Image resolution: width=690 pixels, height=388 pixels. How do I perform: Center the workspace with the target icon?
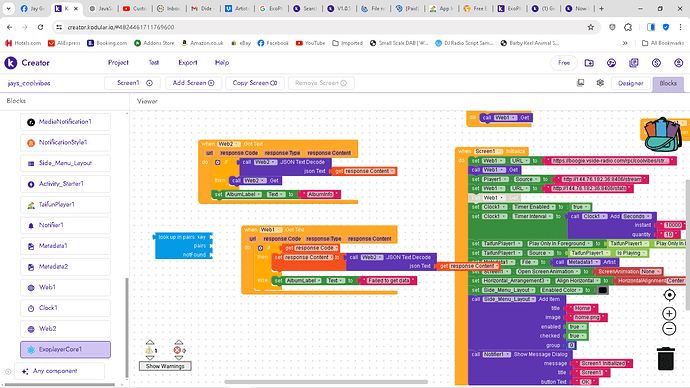[669, 295]
